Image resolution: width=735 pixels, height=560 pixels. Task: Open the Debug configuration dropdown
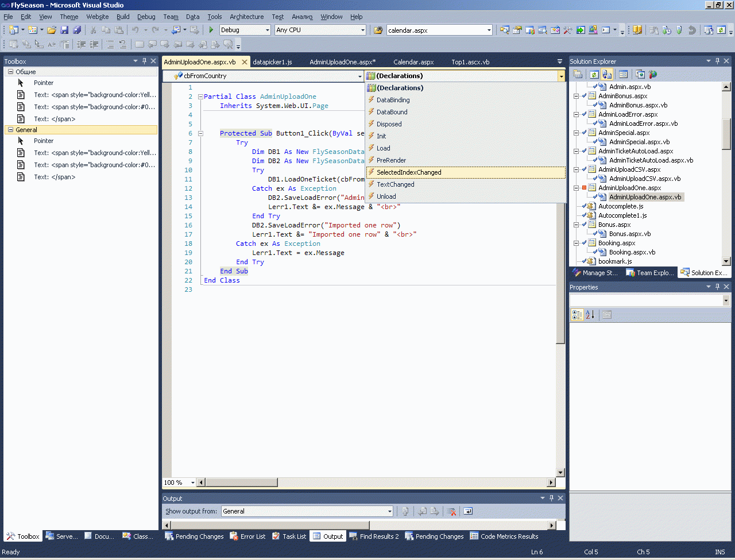(267, 30)
